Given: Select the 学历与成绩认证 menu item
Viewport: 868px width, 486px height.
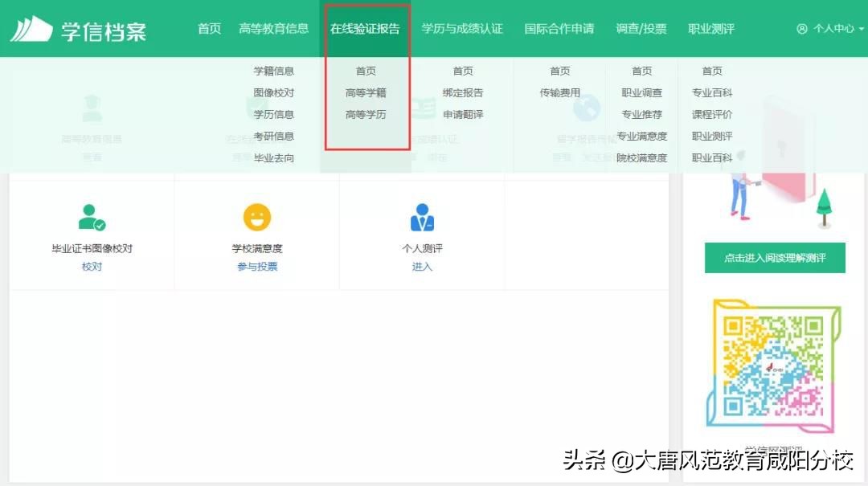Looking at the screenshot, I should [460, 27].
